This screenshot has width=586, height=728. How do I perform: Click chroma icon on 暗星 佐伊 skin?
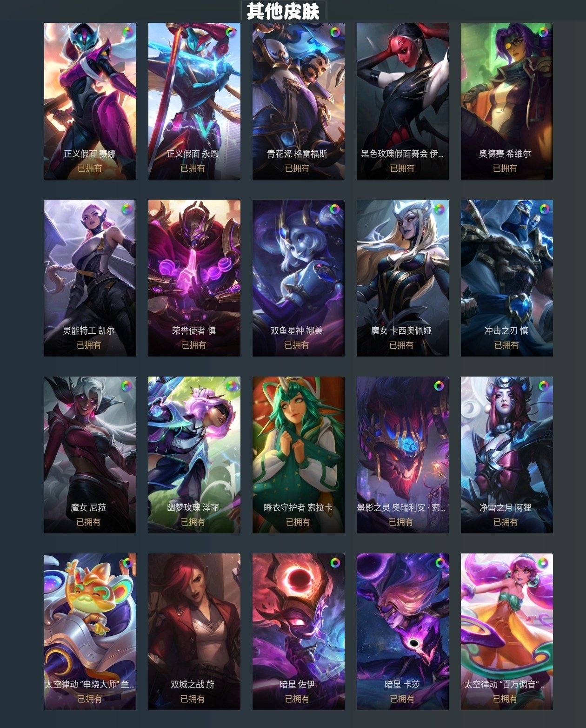335,563
